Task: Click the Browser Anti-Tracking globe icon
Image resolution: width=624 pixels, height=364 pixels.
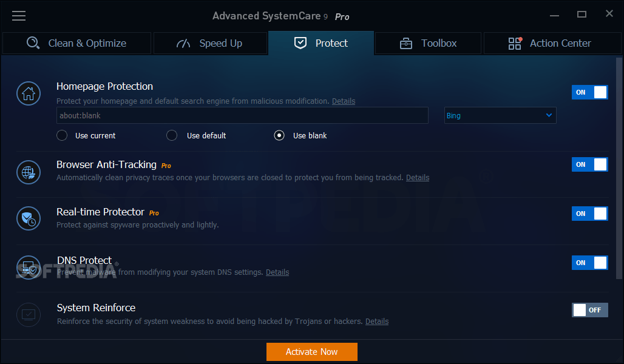Action: [x=29, y=172]
